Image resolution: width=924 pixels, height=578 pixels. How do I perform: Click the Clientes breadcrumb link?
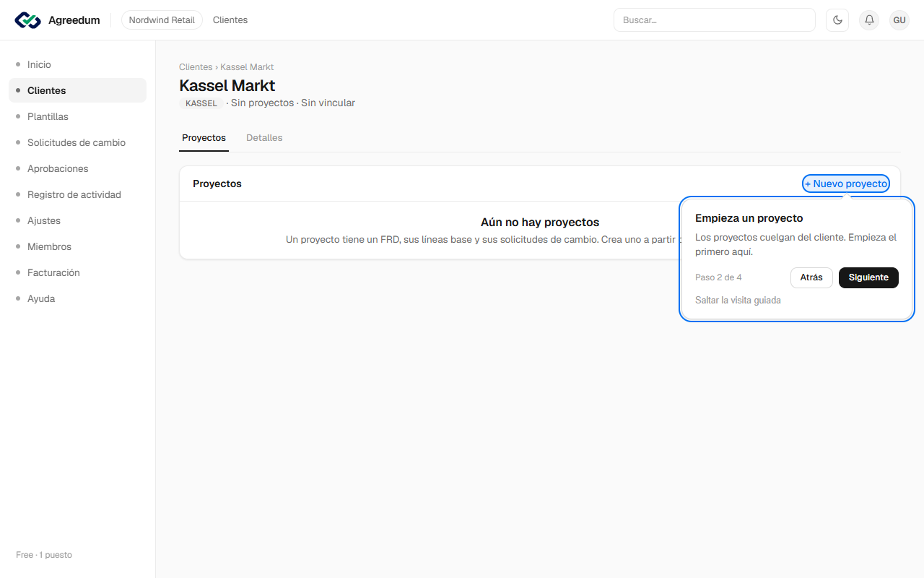tap(196, 67)
